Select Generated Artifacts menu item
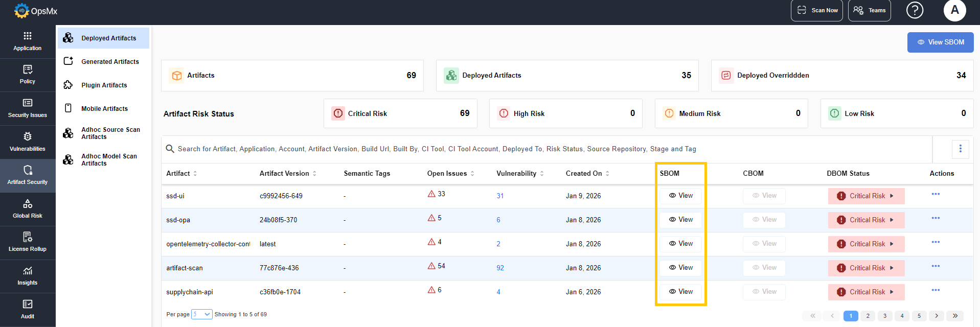Screen dimensions: 980x327 coord(110,62)
